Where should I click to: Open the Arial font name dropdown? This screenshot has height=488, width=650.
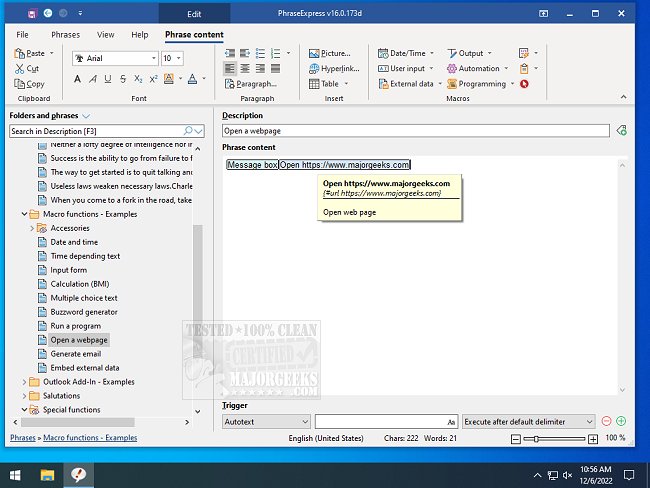[x=153, y=58]
